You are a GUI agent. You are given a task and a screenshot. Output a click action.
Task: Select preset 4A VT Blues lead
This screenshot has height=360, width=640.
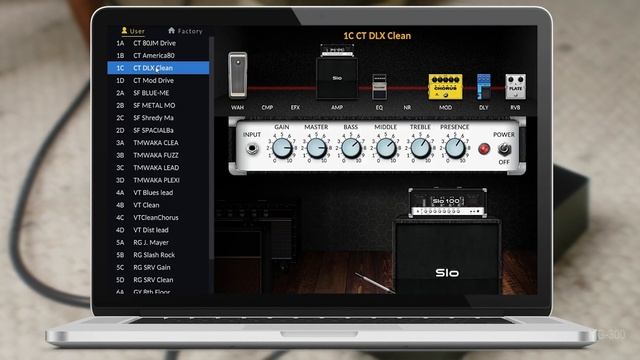click(x=158, y=192)
